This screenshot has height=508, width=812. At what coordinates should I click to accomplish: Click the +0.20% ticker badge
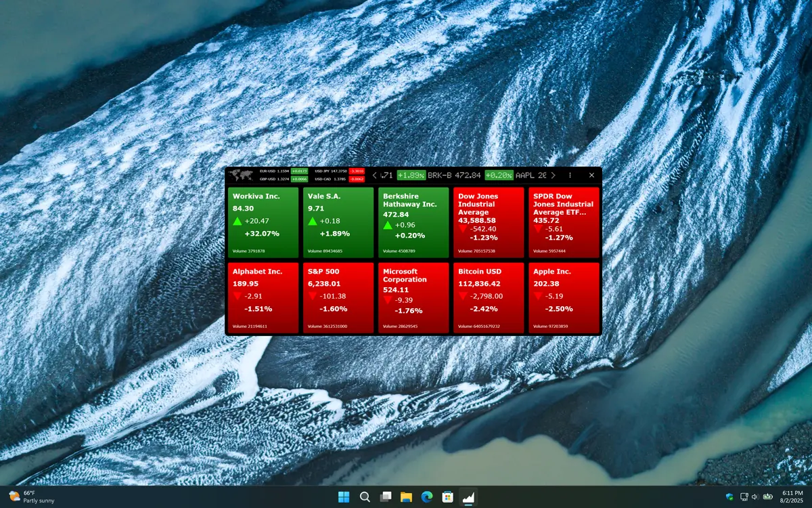[499, 175]
